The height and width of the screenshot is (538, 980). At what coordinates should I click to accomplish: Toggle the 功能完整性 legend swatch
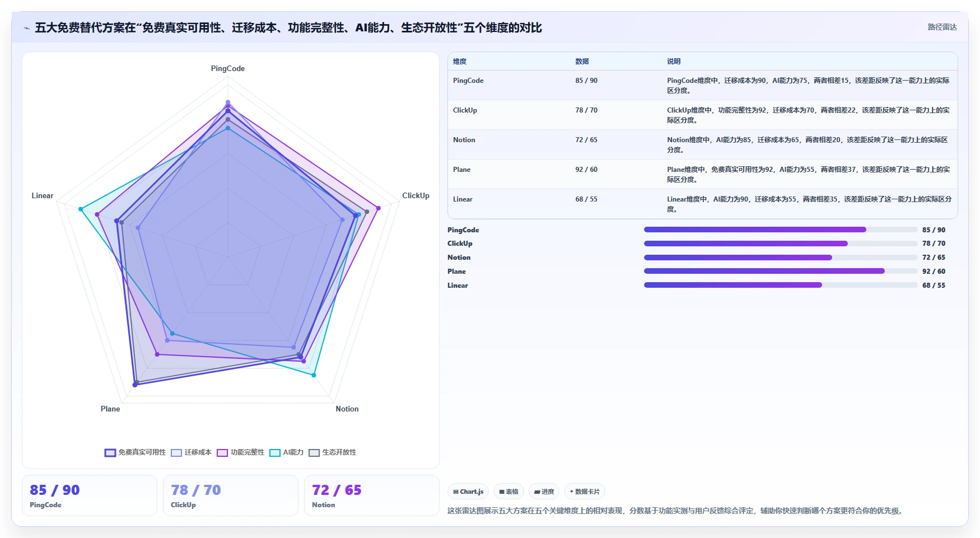click(222, 452)
